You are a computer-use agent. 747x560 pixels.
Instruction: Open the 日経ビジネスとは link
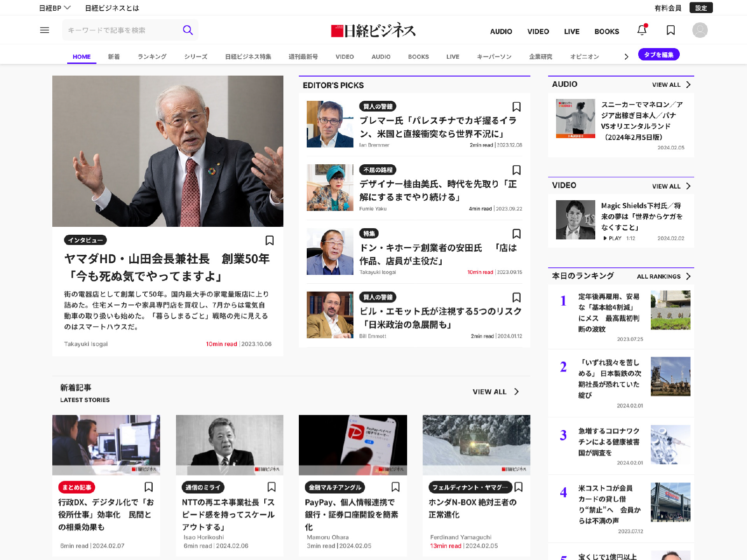(112, 8)
